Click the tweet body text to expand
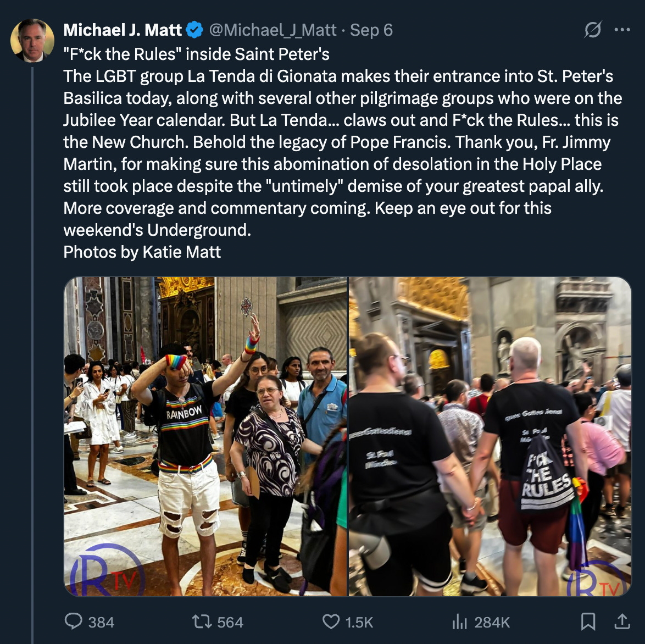The height and width of the screenshot is (644, 645). [x=343, y=153]
